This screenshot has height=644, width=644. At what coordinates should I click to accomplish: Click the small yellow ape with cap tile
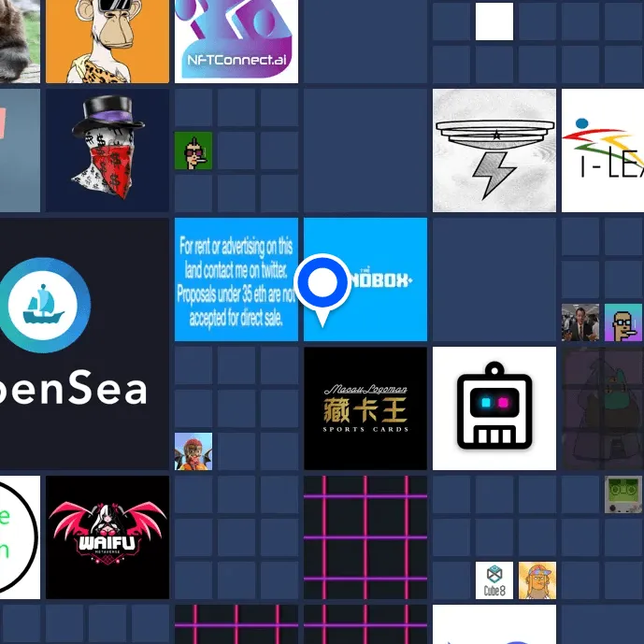point(537,580)
